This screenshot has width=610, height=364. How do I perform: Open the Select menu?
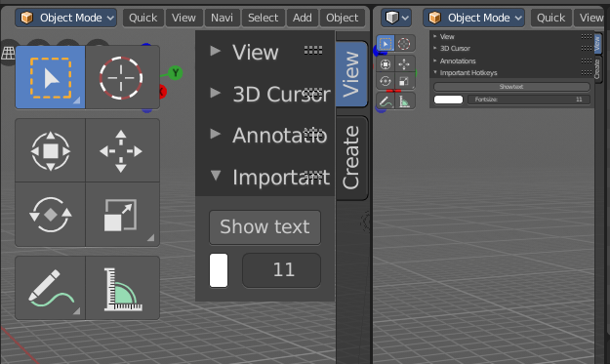coord(263,18)
